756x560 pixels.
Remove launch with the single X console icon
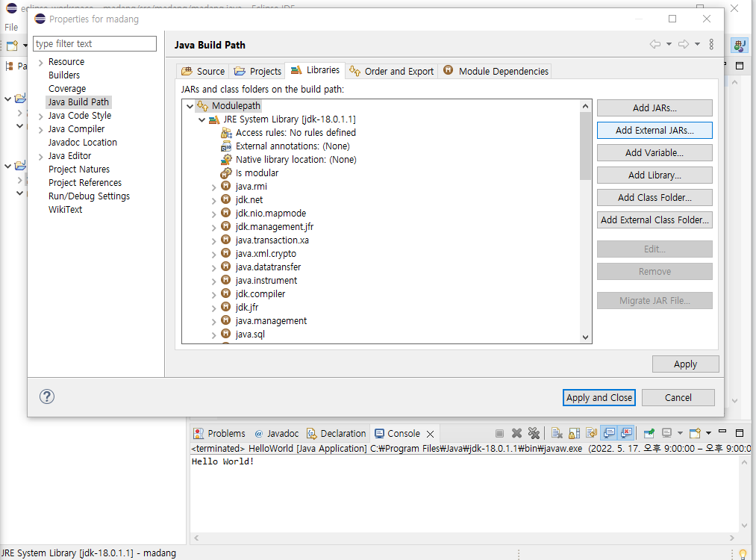(x=516, y=433)
